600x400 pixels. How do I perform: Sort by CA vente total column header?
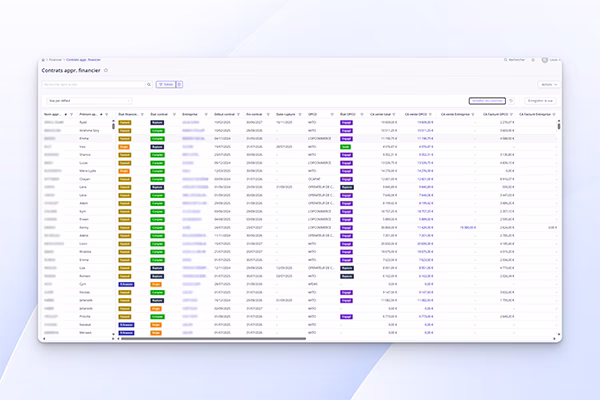tap(380, 114)
